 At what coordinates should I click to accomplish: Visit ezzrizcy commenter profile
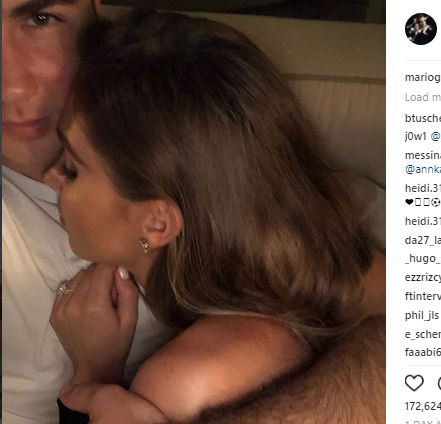pyautogui.click(x=423, y=277)
